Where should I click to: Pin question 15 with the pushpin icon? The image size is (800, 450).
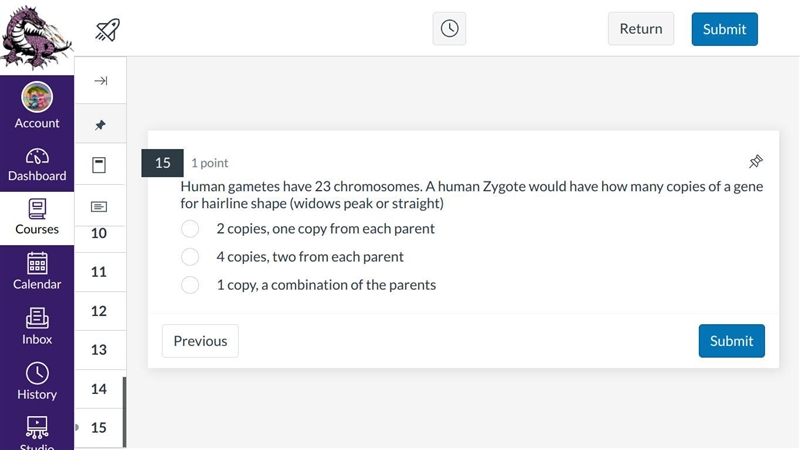point(756,162)
